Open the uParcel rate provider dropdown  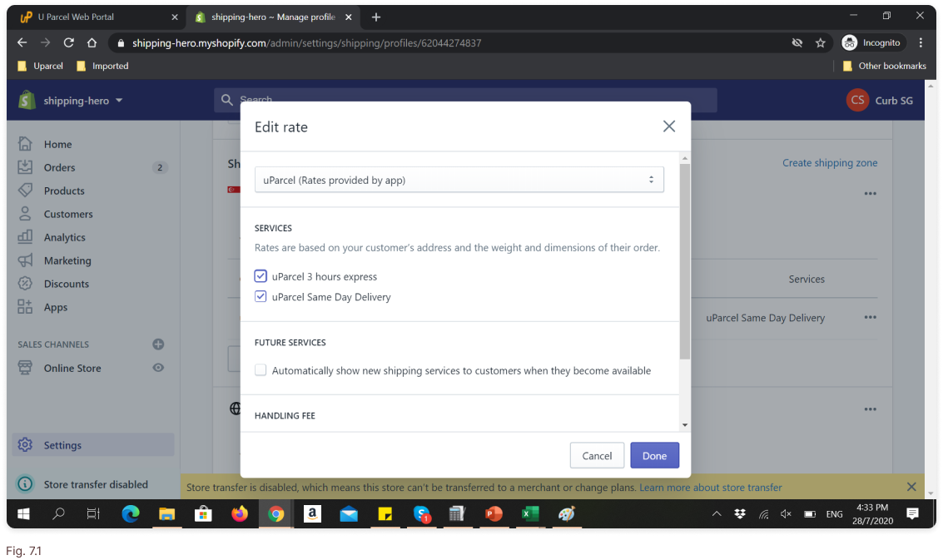459,180
